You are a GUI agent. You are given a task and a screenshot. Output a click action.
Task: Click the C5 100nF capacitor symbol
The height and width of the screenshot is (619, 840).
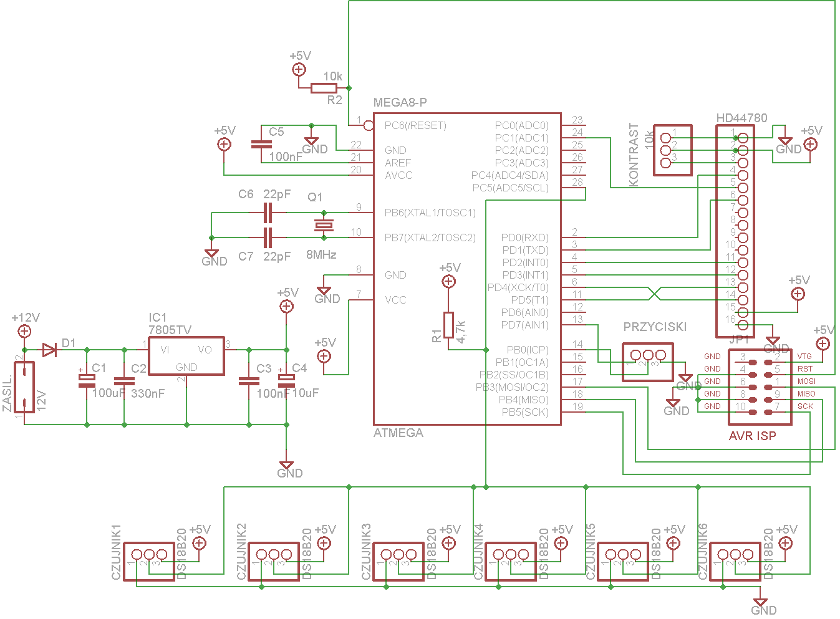pos(261,144)
